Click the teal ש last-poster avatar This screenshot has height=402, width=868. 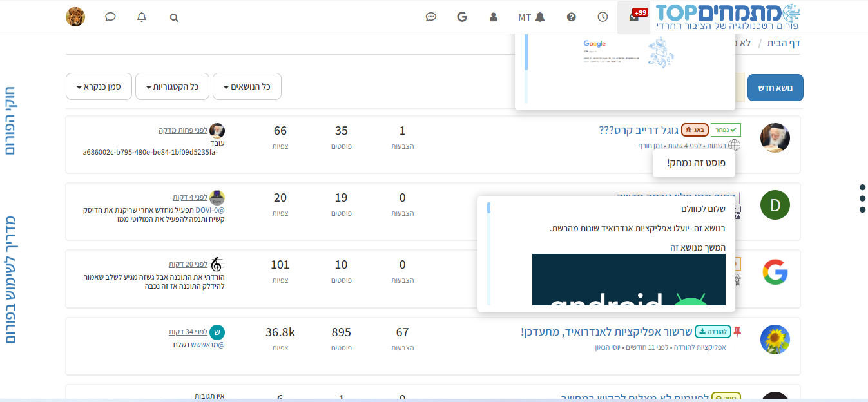(x=217, y=332)
